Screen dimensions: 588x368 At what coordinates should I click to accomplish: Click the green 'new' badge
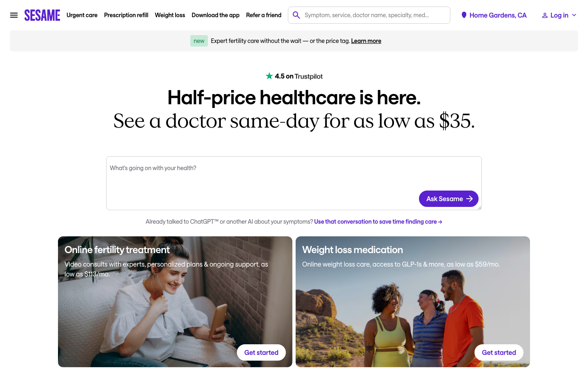[x=199, y=41]
